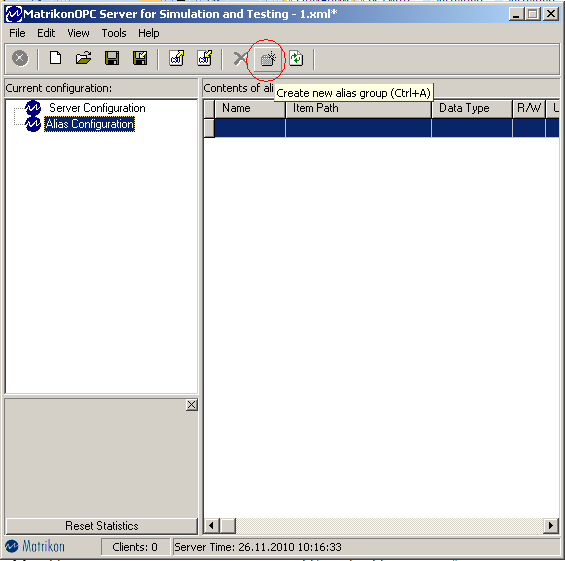Click the Matrikon logo in status bar
The width and height of the screenshot is (565, 561).
point(35,547)
